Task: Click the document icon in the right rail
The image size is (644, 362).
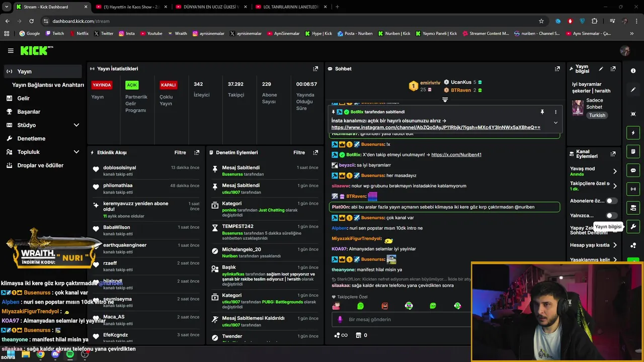Action: click(x=633, y=151)
